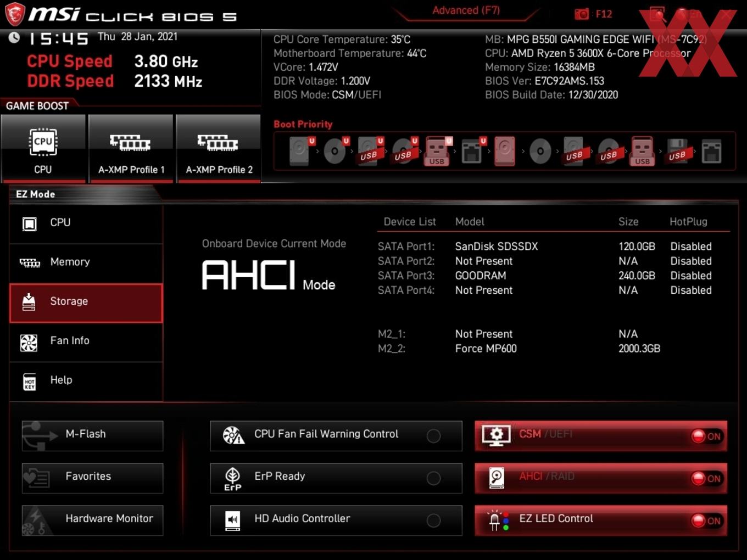Click HotPlug Disabled for SATA Port1
This screenshot has width=747, height=560.
pyautogui.click(x=691, y=247)
